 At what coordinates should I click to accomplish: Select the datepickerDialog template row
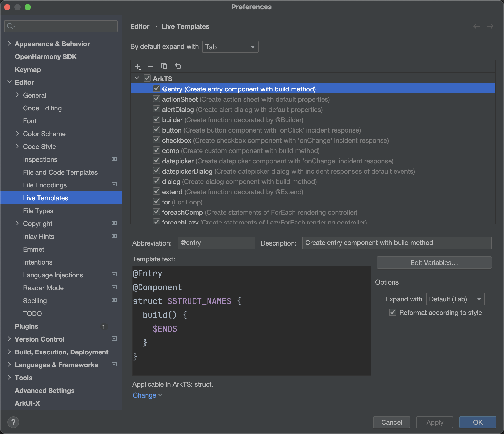313,171
